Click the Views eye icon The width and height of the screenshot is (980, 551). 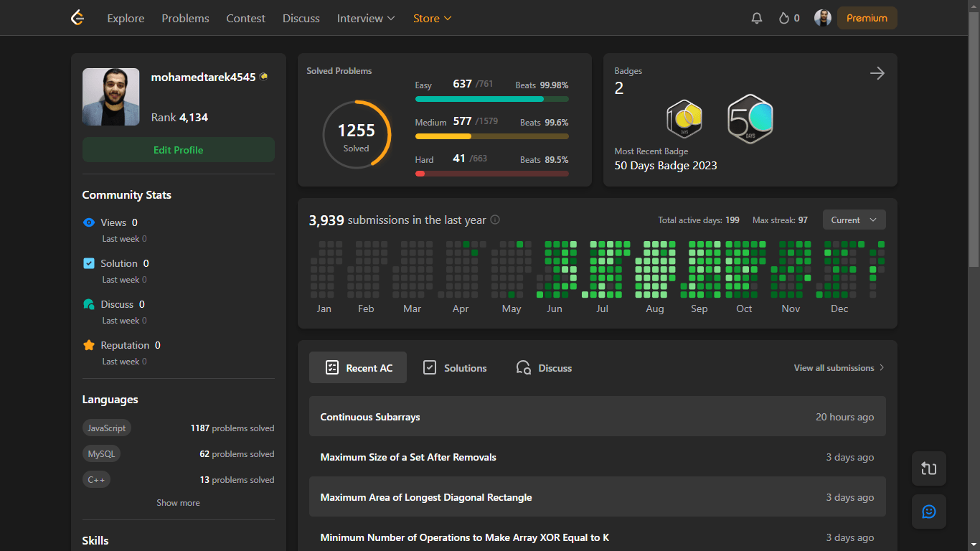coord(89,222)
